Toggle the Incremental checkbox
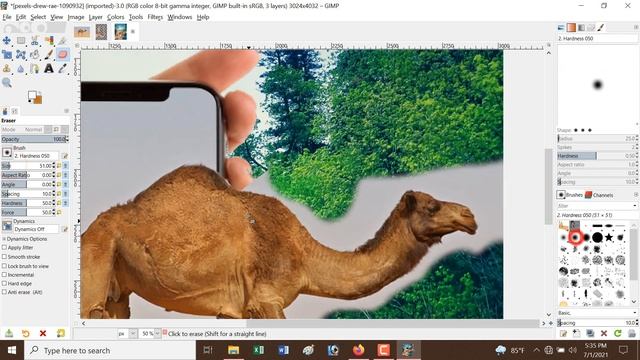The height and width of the screenshot is (360, 640). click(x=4, y=275)
